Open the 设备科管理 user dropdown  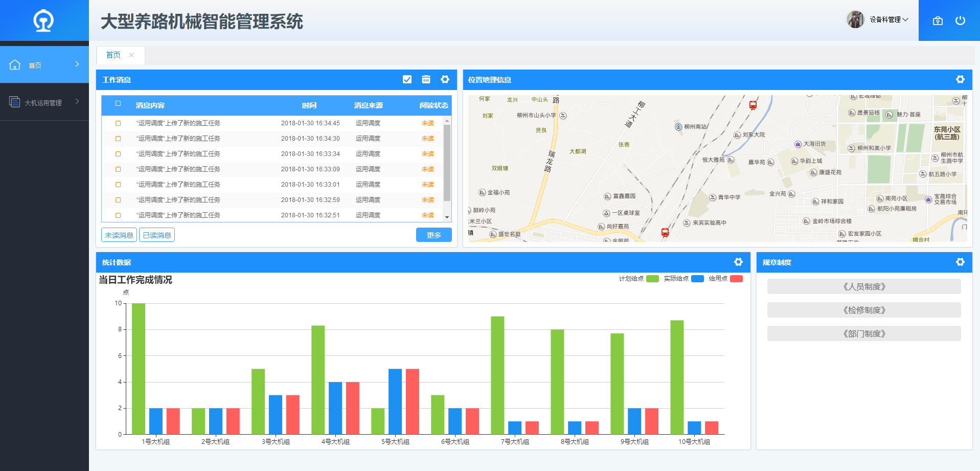(x=888, y=20)
